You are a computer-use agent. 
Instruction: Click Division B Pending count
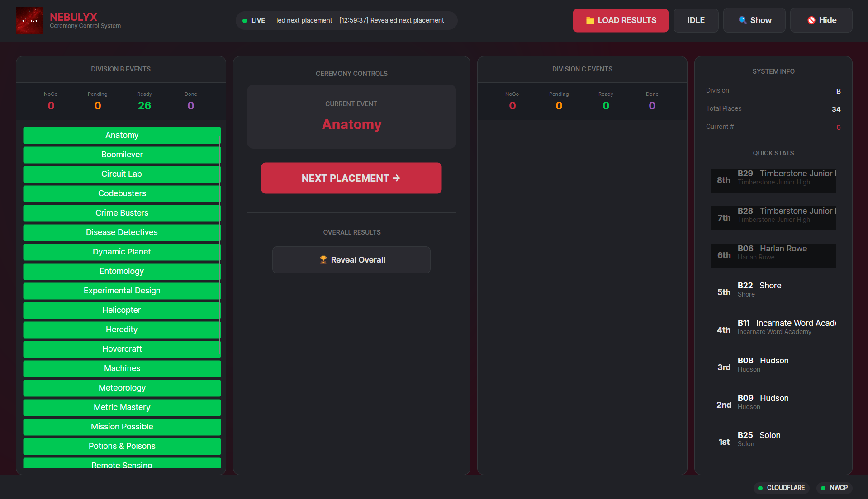[98, 106]
